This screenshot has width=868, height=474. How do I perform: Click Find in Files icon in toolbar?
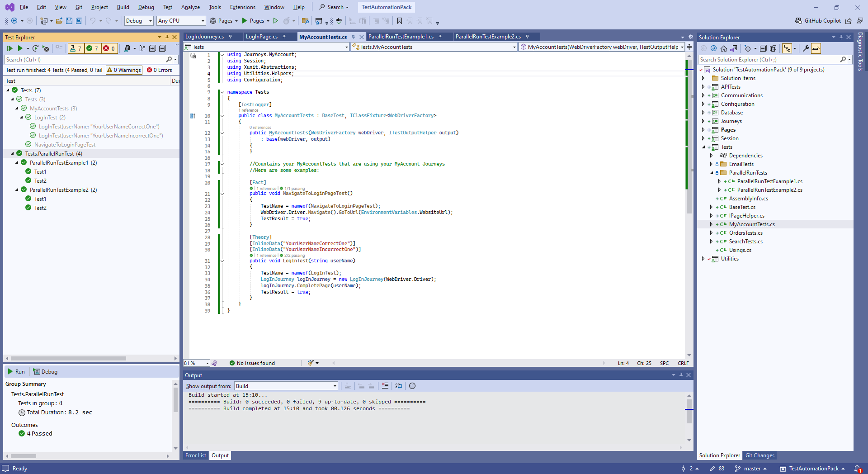click(305, 21)
